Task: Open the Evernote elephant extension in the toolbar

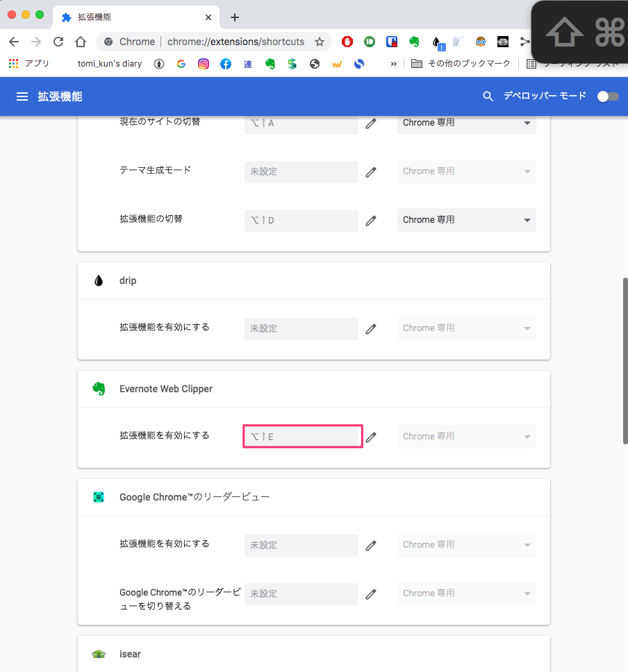Action: tap(414, 42)
